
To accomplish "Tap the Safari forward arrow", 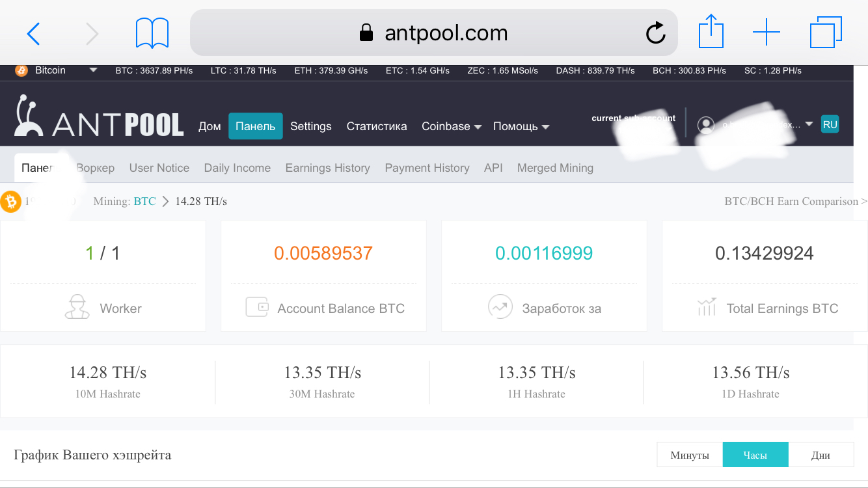I will coord(92,33).
